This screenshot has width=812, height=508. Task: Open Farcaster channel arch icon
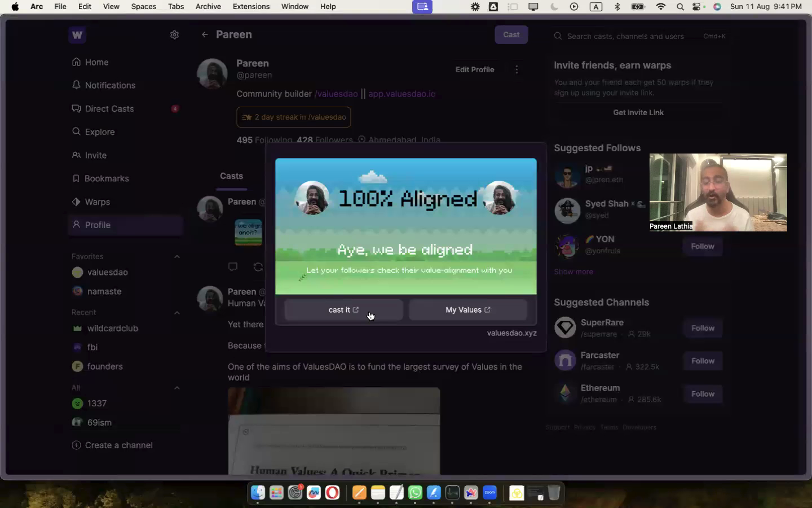[x=565, y=361]
